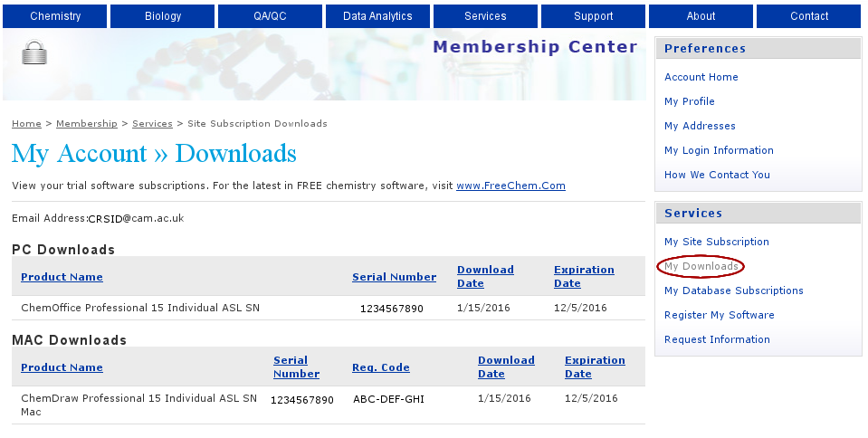868x438 pixels.
Task: Click the MAC serial number 1234567890
Action: (301, 400)
